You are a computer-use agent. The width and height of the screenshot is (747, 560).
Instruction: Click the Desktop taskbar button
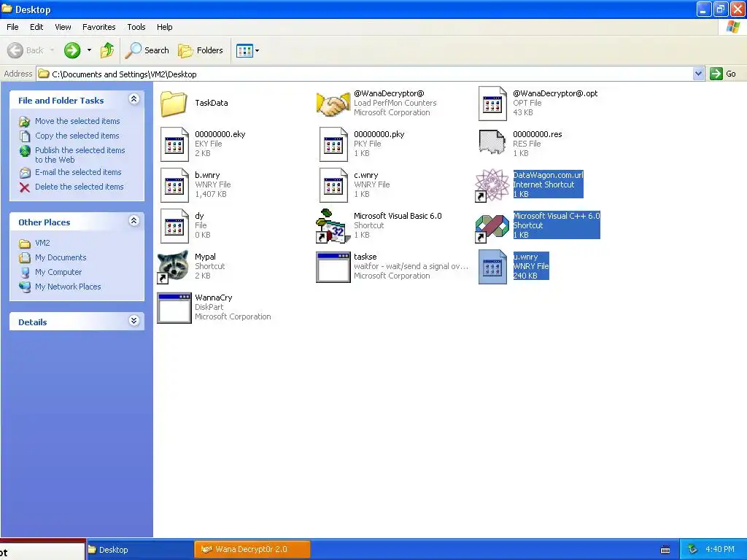tap(139, 550)
